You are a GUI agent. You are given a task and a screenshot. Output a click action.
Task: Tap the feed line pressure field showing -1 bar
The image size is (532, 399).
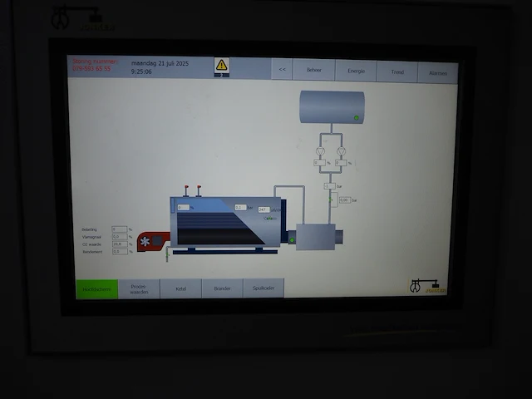[x=330, y=186]
